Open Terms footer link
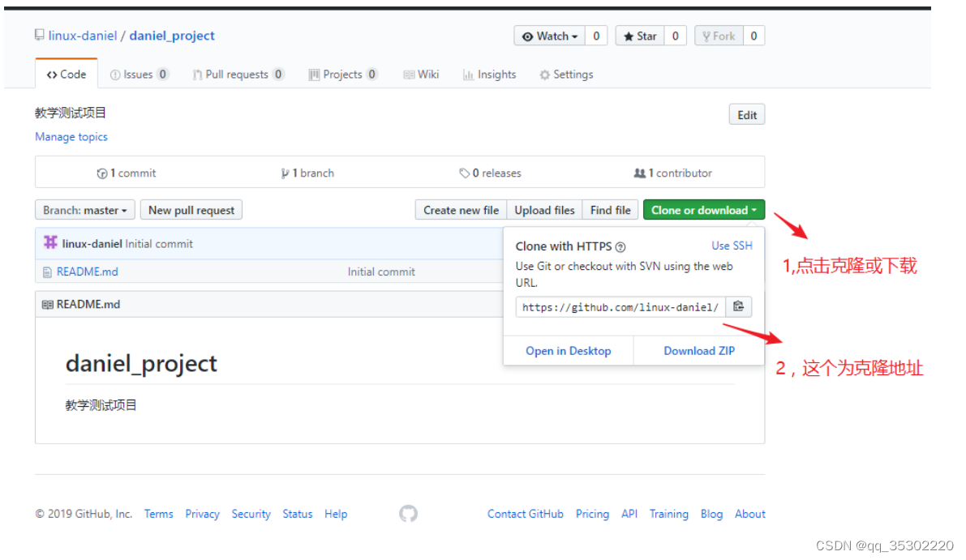This screenshot has height=560, width=966. (x=158, y=514)
